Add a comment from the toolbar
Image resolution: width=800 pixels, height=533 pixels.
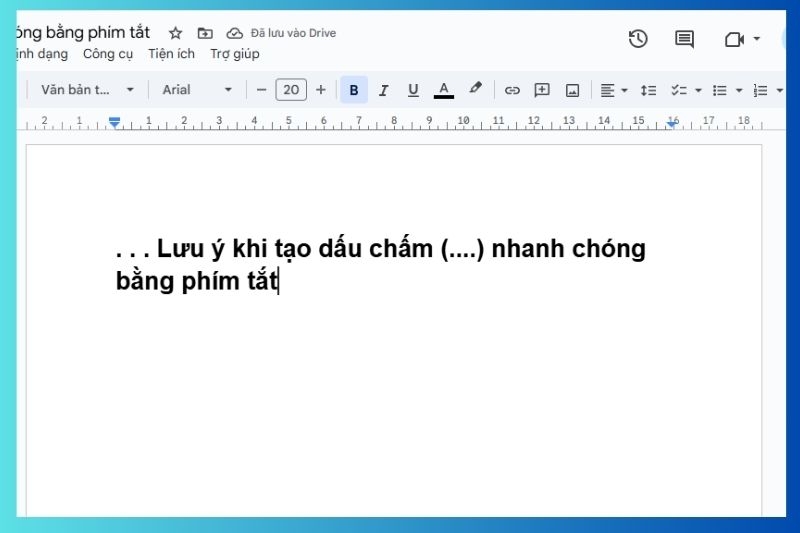[542, 90]
